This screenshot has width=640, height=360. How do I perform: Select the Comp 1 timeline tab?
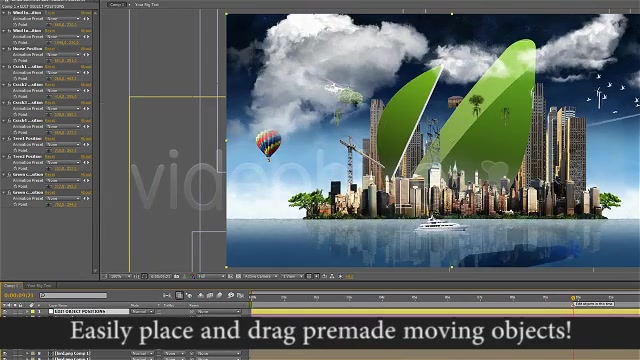pos(11,286)
